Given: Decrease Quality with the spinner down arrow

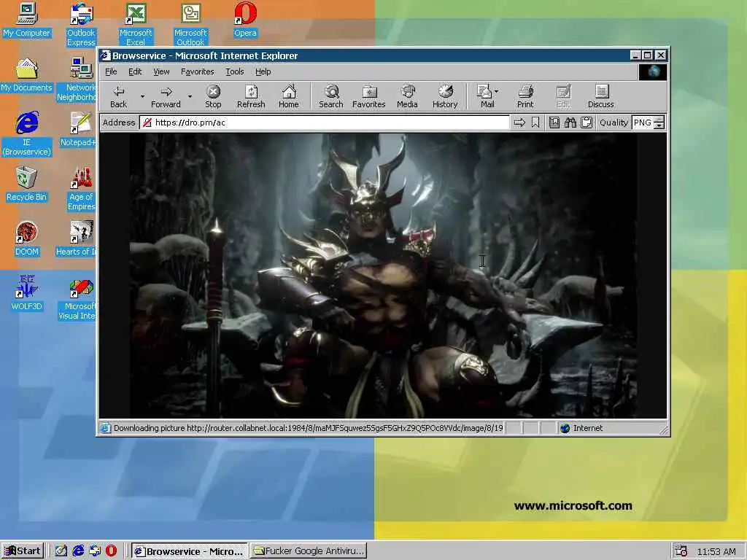Looking at the screenshot, I should (659, 126).
